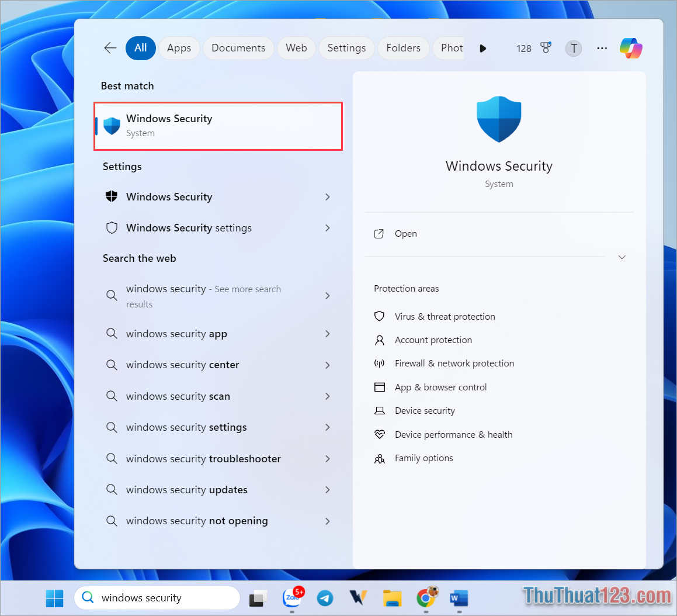Open File Explorer from the taskbar
The width and height of the screenshot is (677, 616).
coord(392,598)
